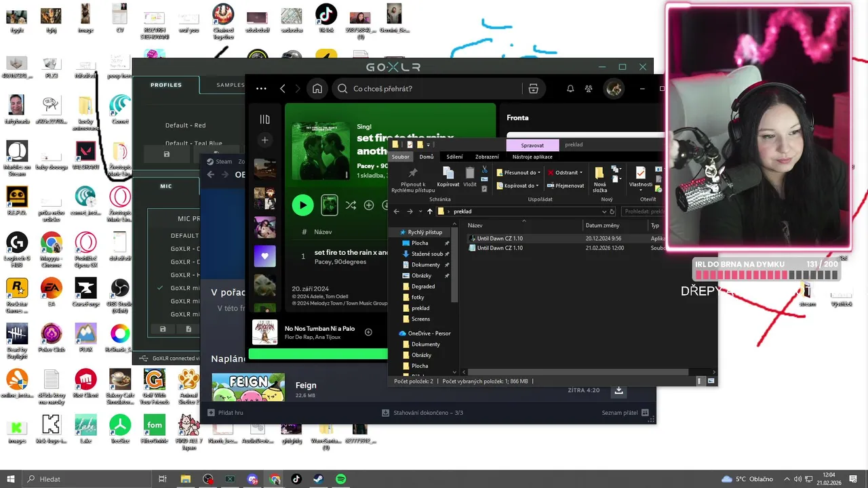The image size is (868, 488).
Task: Open Spotify notifications bell
Action: pyautogui.click(x=570, y=89)
